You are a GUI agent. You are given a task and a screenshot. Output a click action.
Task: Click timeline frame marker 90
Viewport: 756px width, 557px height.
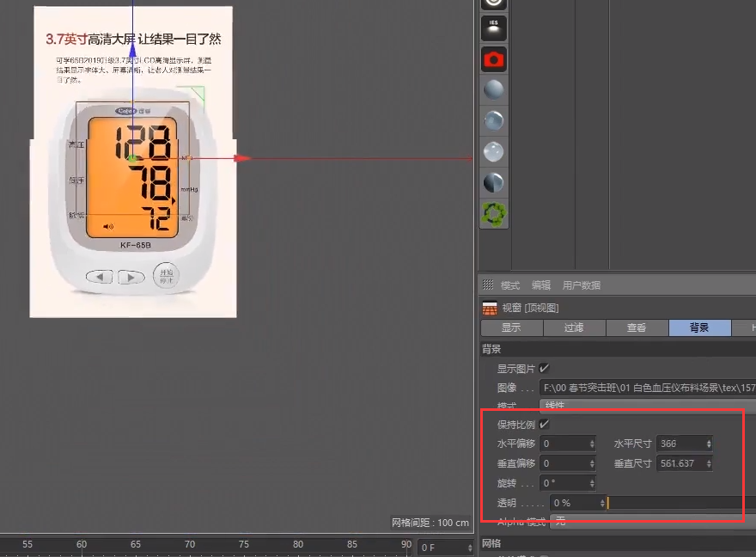[x=406, y=544]
